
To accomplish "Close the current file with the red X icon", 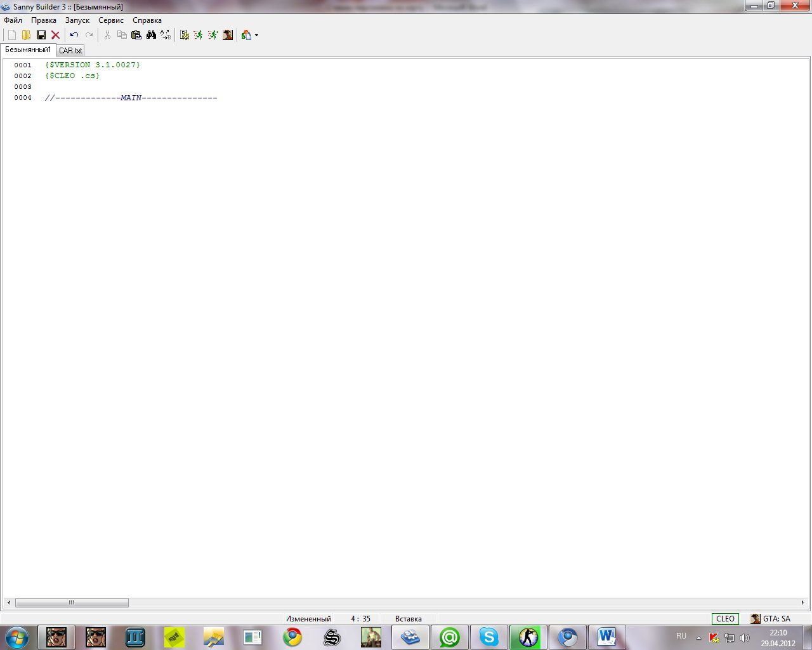I will click(x=56, y=35).
